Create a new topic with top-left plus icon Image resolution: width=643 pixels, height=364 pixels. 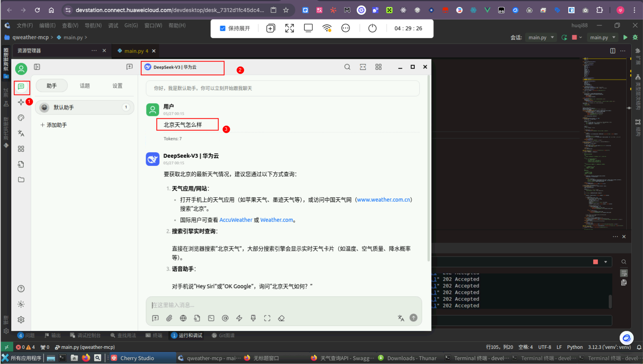[x=130, y=67]
